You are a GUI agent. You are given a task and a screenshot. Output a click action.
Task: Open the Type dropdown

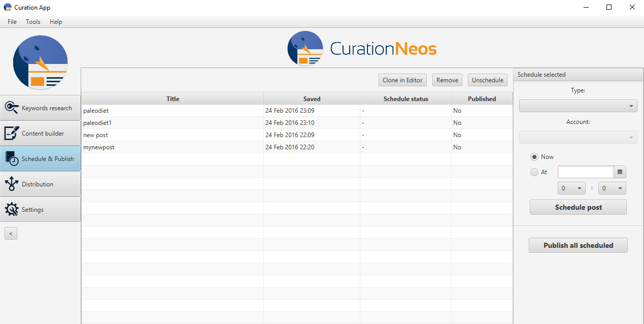578,106
